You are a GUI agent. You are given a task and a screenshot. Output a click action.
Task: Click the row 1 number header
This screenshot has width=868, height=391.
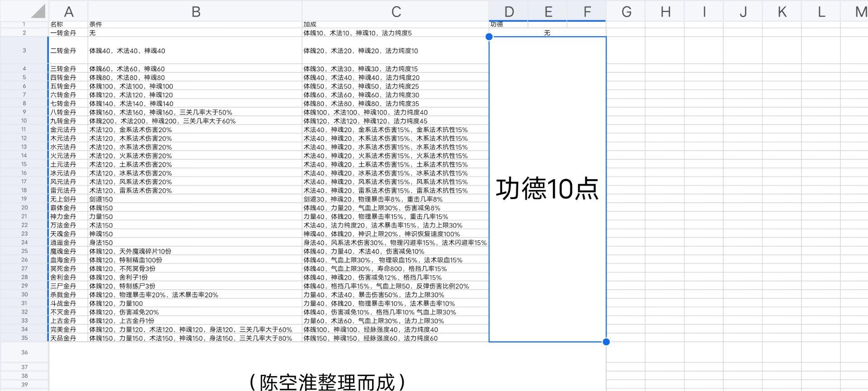pos(24,24)
